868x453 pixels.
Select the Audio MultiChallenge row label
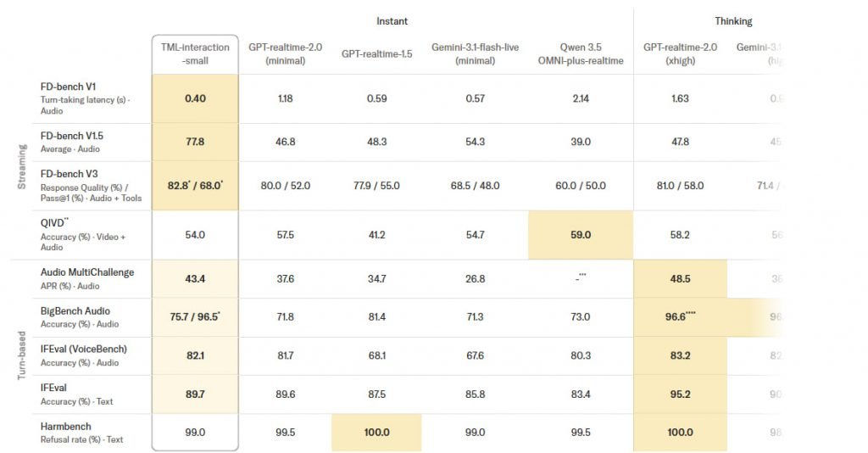[87, 272]
